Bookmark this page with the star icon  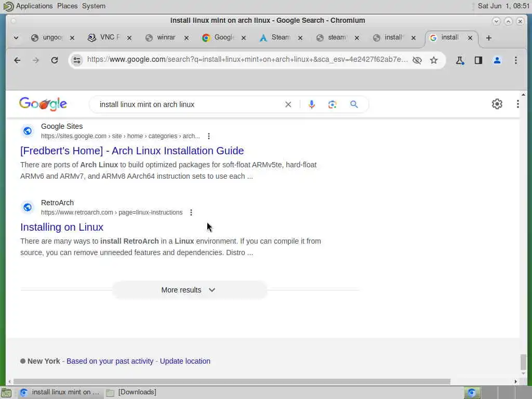click(x=434, y=60)
